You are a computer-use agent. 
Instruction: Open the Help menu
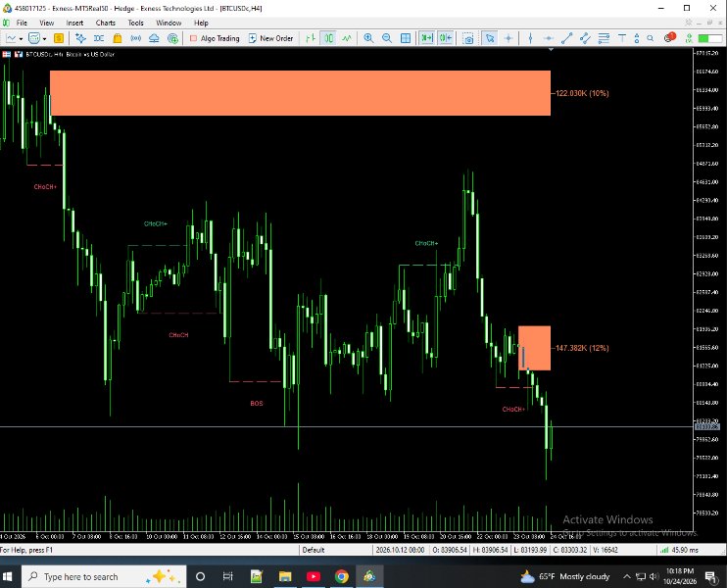201,23
